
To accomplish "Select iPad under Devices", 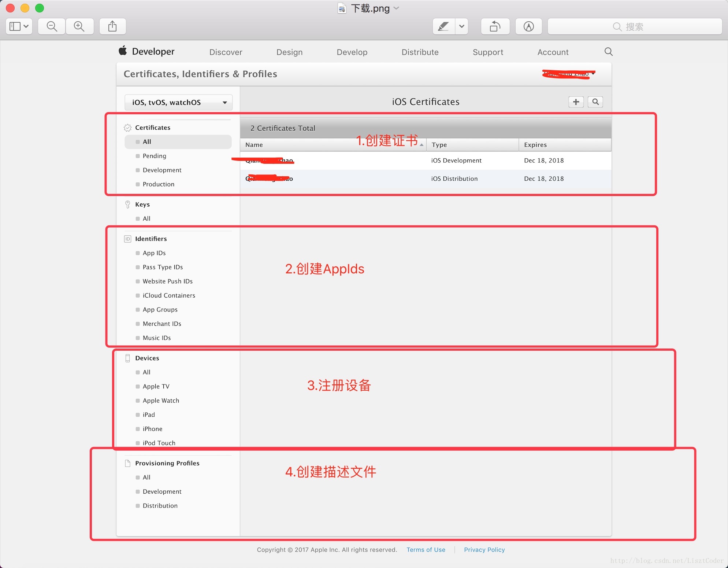I will (149, 415).
